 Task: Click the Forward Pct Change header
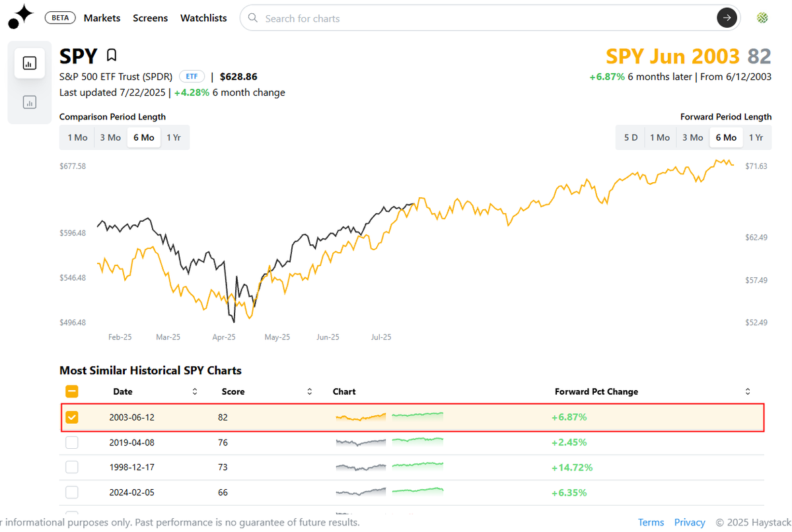(x=596, y=391)
